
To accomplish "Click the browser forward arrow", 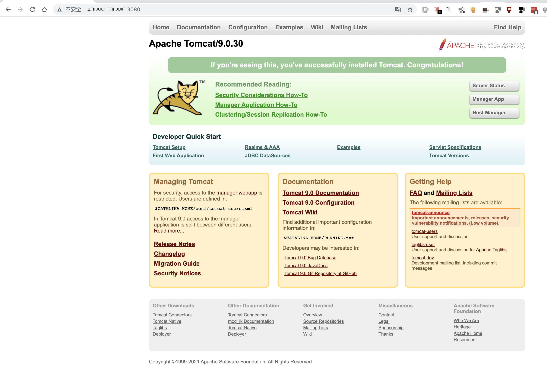I will [x=20, y=9].
